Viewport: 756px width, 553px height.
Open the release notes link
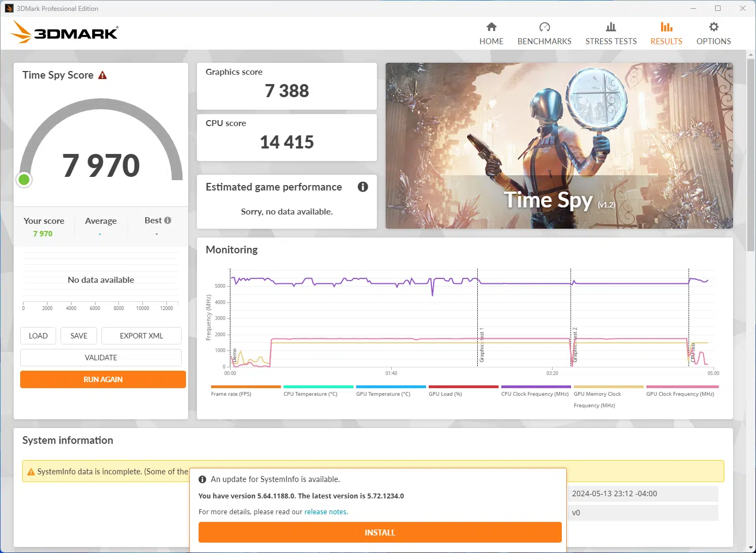[326, 512]
